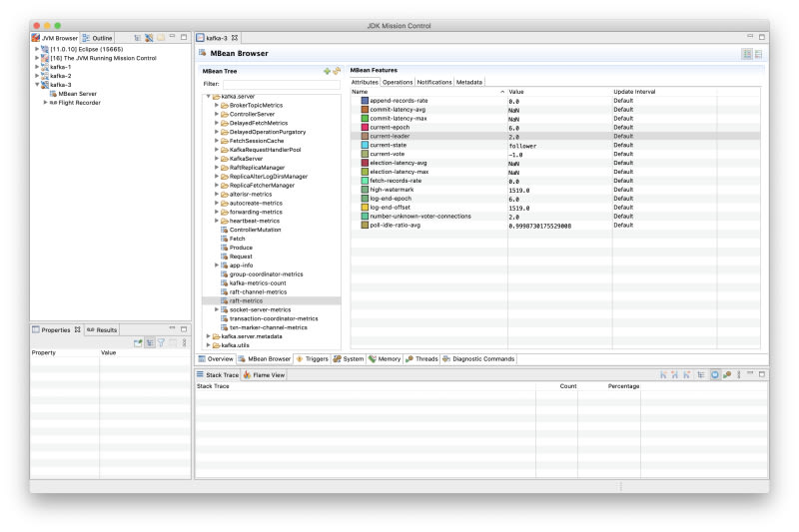Image resolution: width=799 pixels, height=532 pixels.
Task: Expand the kafka-1 connection node
Action: pos(37,66)
